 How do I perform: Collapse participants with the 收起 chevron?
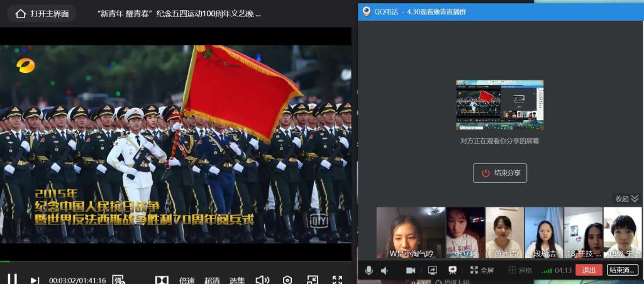627,199
